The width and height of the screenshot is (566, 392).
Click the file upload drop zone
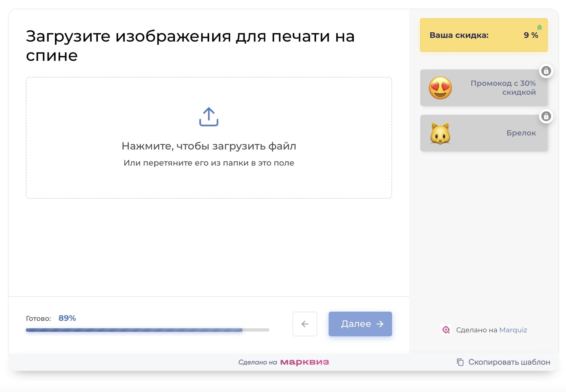click(x=209, y=139)
